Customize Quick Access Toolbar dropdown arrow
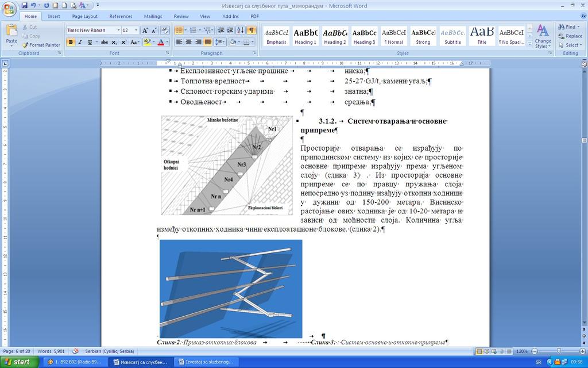This screenshot has width=588, height=368. (x=98, y=5)
